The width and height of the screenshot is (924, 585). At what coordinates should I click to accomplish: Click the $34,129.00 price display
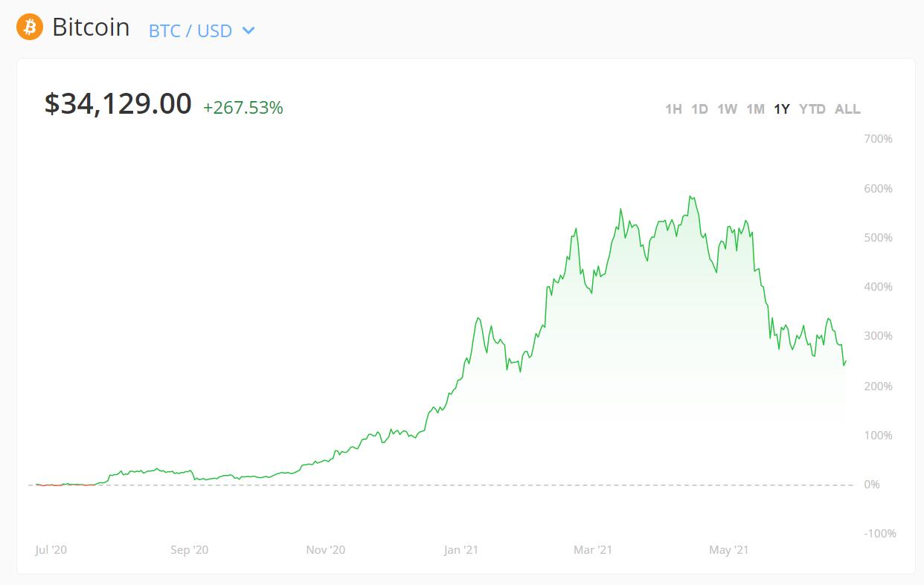click(117, 103)
